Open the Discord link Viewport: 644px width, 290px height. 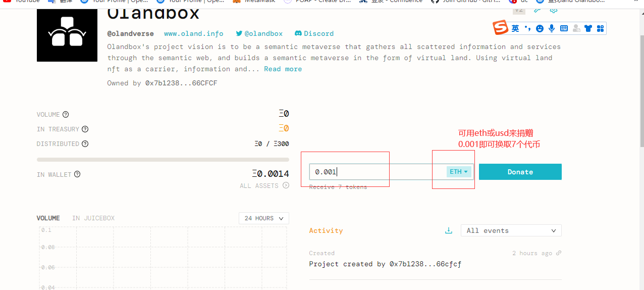[x=314, y=33]
